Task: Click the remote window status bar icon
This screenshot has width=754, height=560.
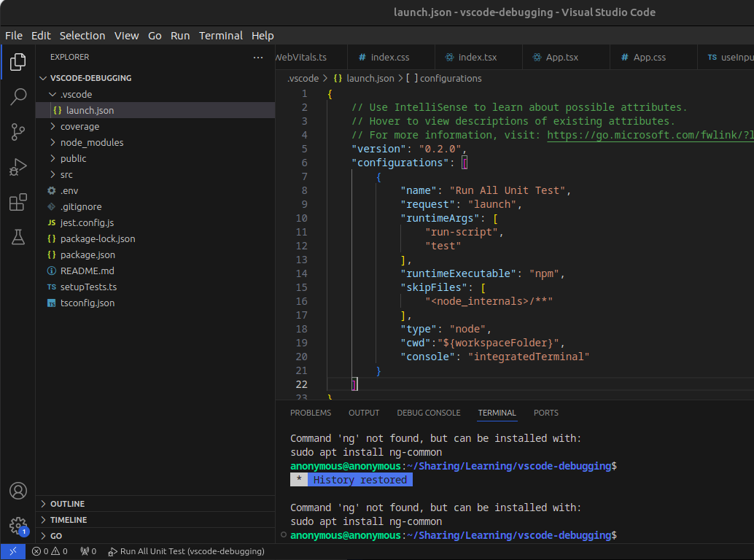Action: click(x=12, y=551)
